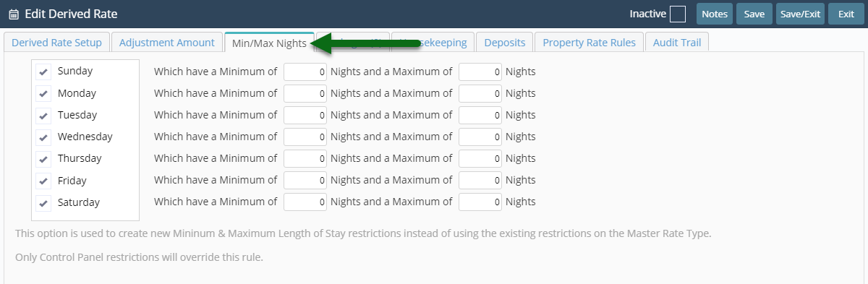The width and height of the screenshot is (868, 284).
Task: Open the Deposits tab
Action: (x=505, y=43)
